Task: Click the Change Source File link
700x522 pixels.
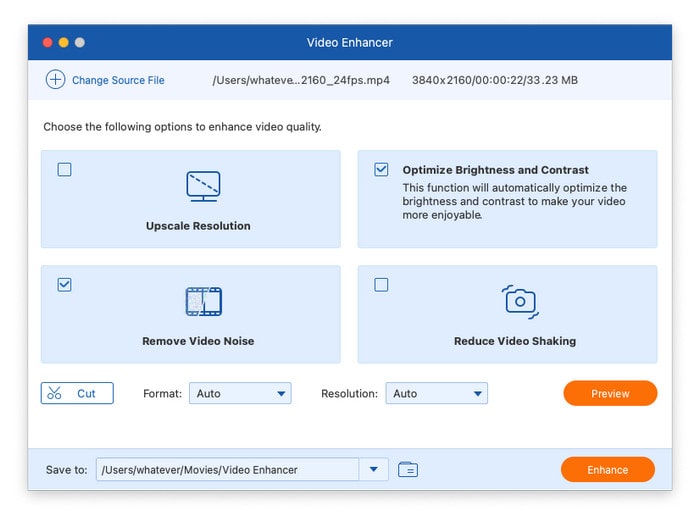Action: (118, 80)
